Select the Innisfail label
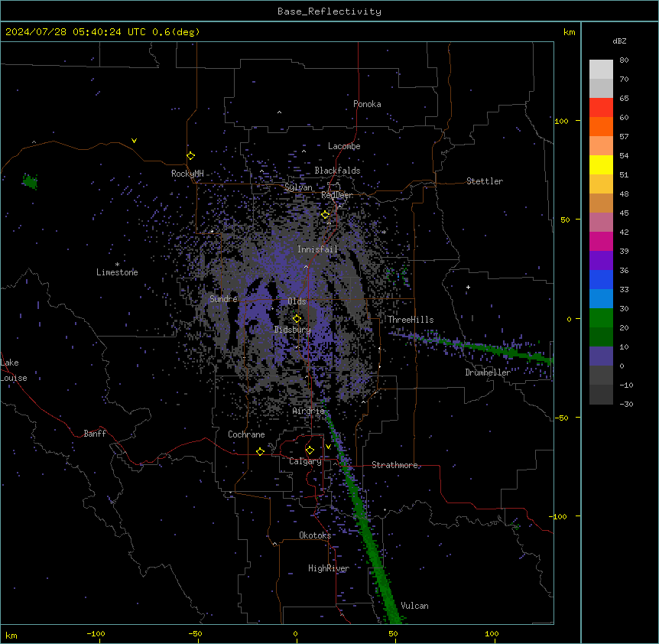659x644 pixels. pyautogui.click(x=317, y=249)
